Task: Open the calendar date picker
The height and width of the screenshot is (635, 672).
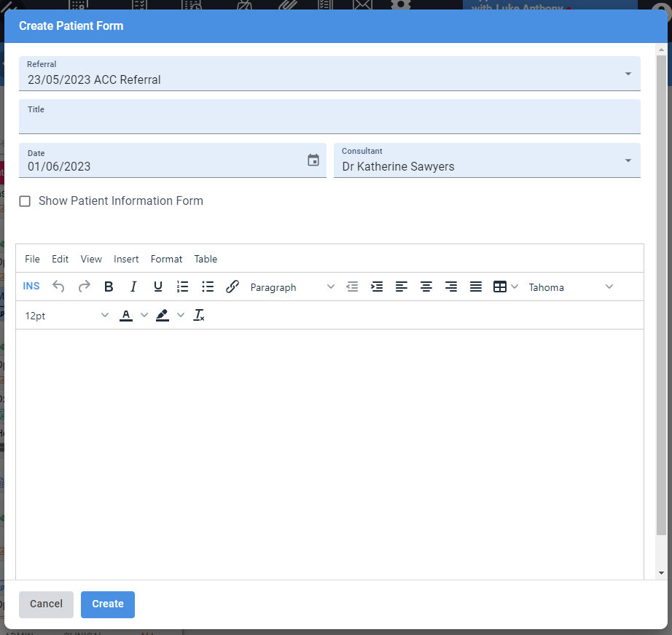Action: tap(313, 160)
